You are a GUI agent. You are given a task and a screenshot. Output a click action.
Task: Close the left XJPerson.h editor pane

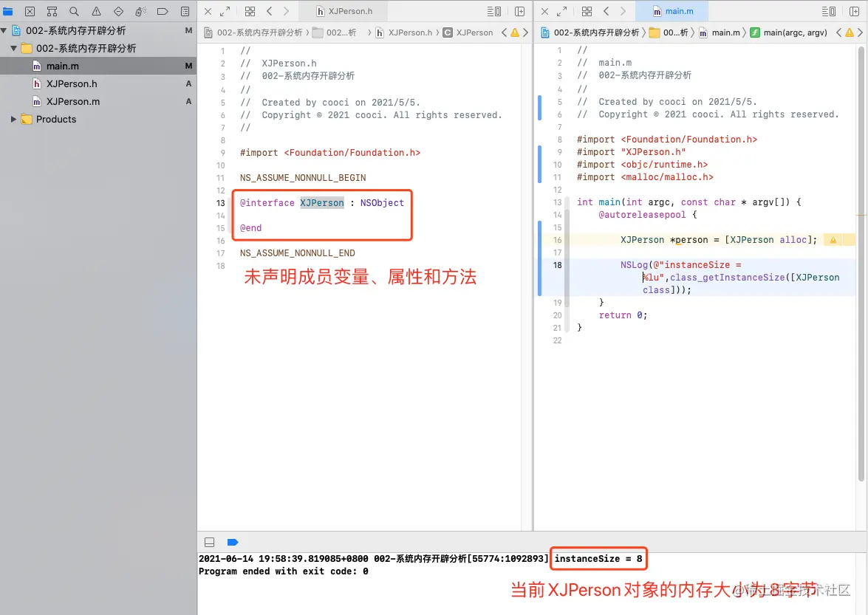click(208, 11)
